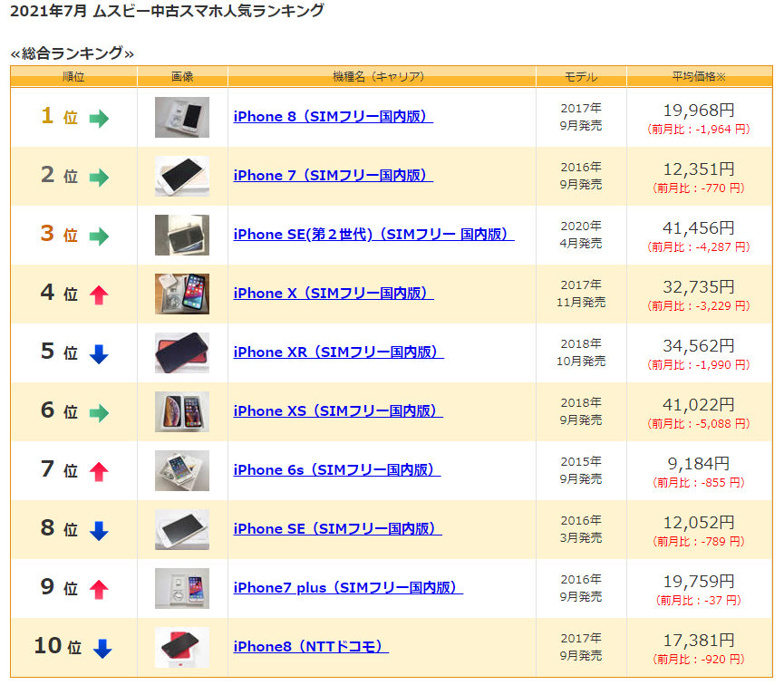The height and width of the screenshot is (685, 784).
Task: Click the iPhone 7 product thumbnail
Action: [182, 177]
